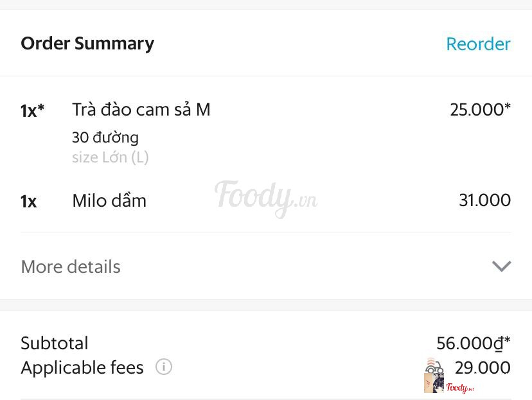This screenshot has width=532, height=400.
Task: Select the Milo dầm item
Action: point(109,200)
